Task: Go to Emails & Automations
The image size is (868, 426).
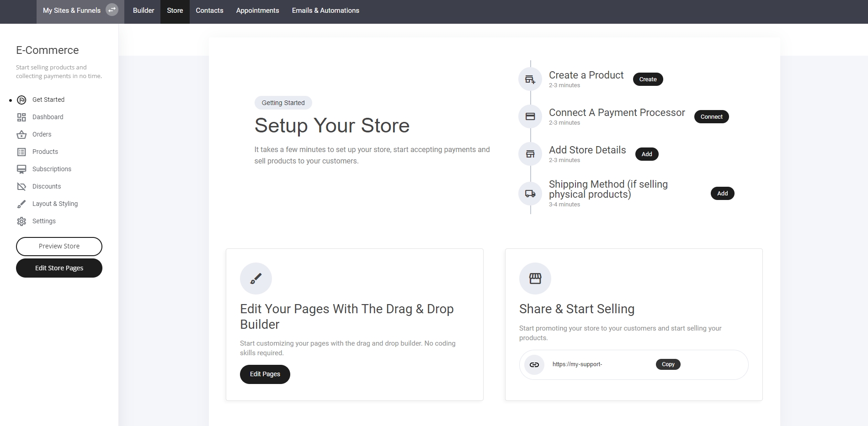Action: click(325, 11)
